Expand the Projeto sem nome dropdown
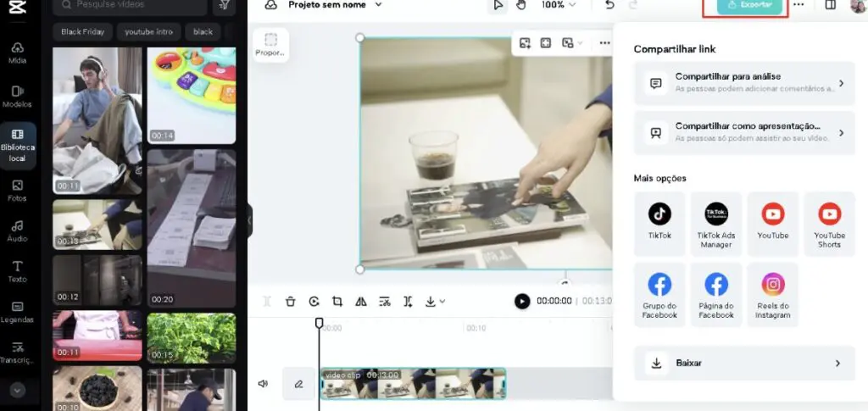Image resolution: width=868 pixels, height=411 pixels. pyautogui.click(x=334, y=5)
